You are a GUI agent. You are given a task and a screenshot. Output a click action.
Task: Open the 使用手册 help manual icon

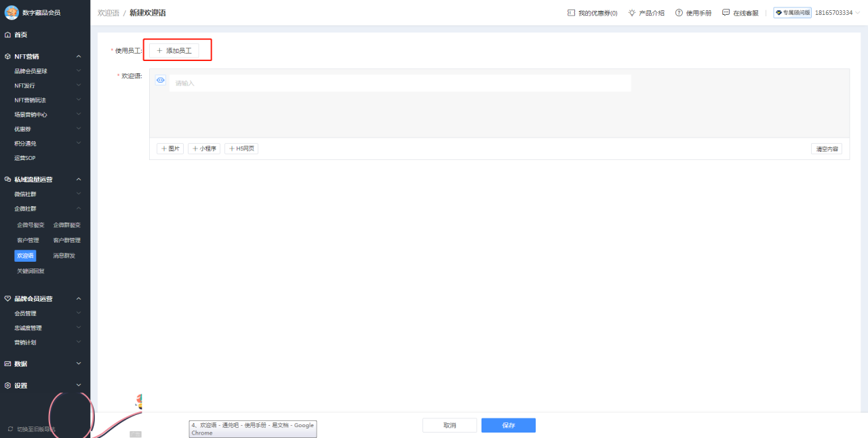click(678, 12)
